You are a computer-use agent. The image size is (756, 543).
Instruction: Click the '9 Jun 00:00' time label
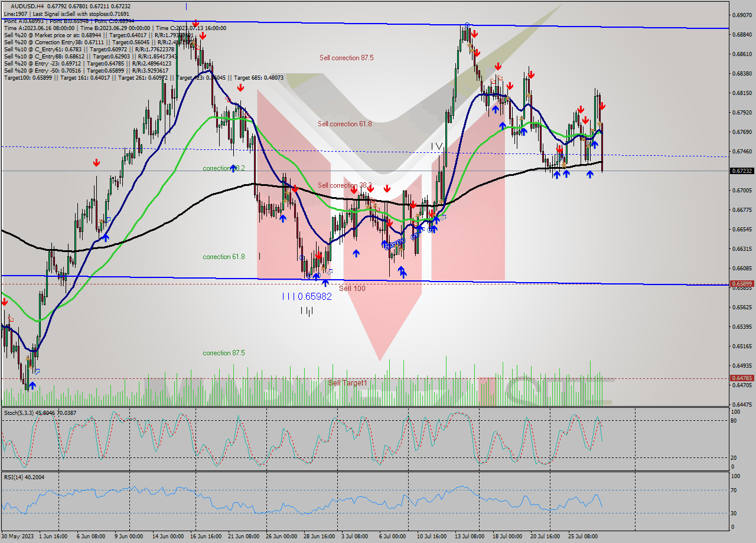pyautogui.click(x=128, y=537)
